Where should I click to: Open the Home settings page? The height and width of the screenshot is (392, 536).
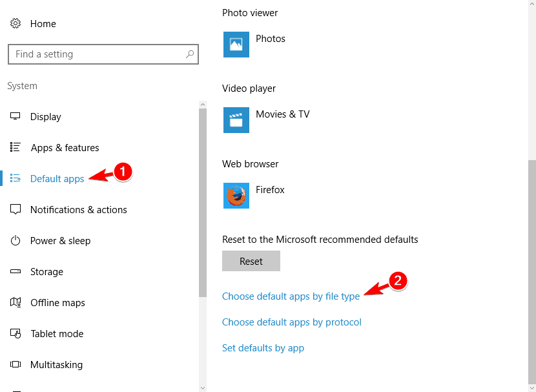coord(43,24)
